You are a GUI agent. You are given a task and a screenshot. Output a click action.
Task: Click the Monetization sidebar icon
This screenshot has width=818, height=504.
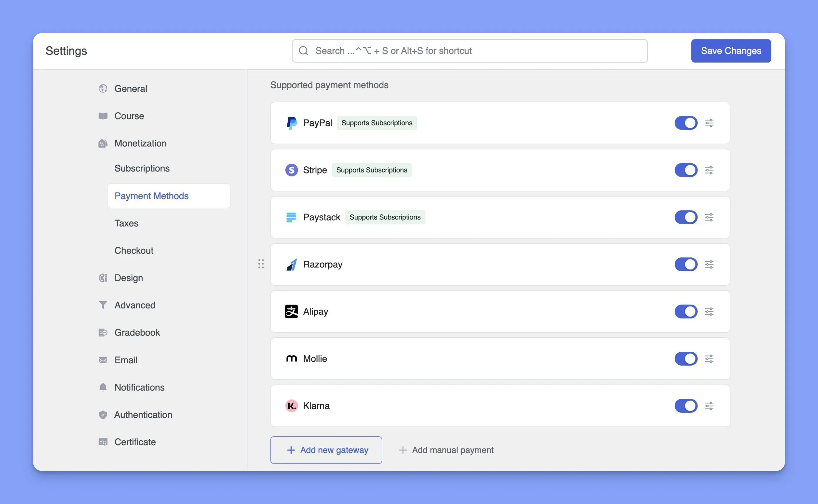[103, 143]
